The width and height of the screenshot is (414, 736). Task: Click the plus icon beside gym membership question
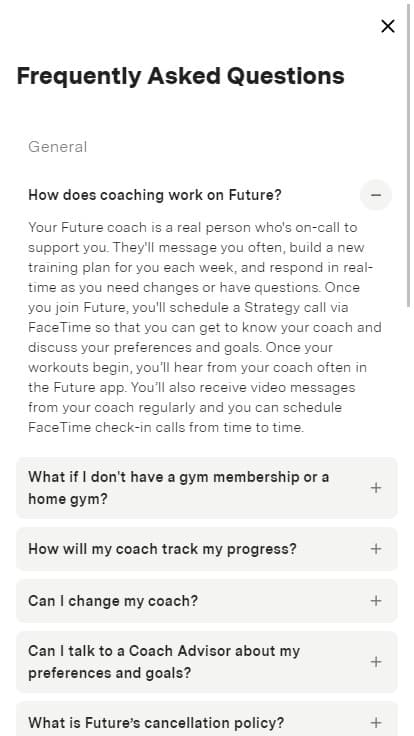click(x=376, y=488)
